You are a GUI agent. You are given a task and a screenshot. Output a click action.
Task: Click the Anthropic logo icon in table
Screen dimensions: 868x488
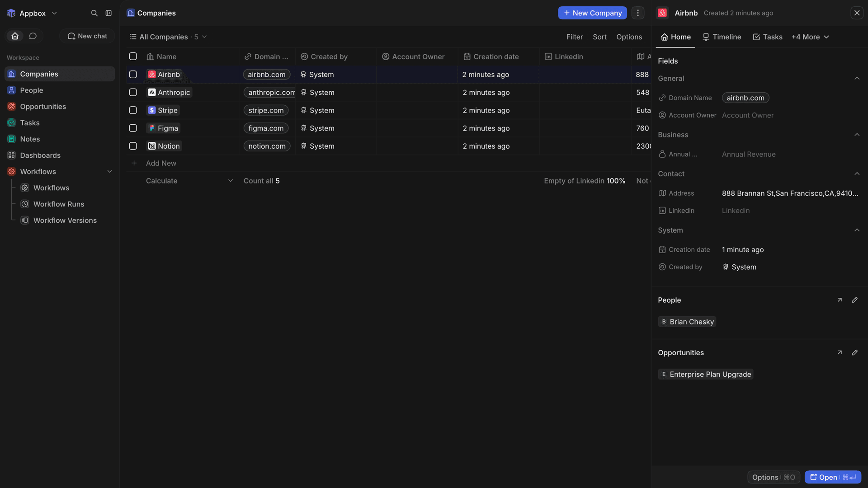[x=152, y=92]
